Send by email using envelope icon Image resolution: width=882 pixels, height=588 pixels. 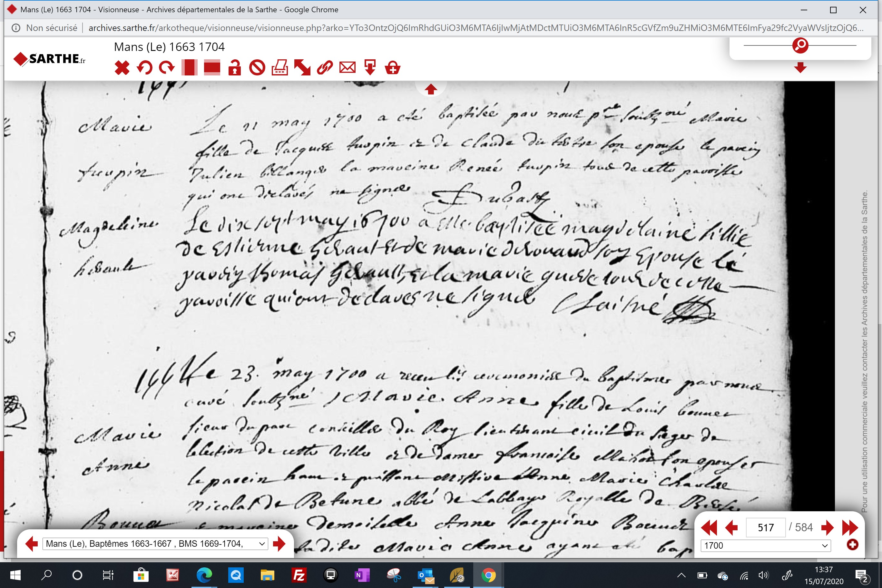click(x=347, y=68)
